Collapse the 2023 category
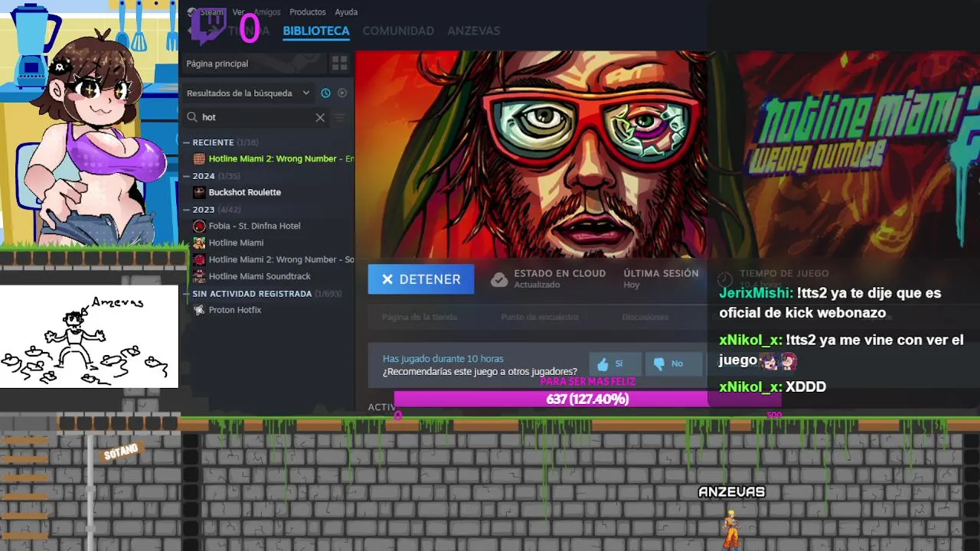 (186, 210)
